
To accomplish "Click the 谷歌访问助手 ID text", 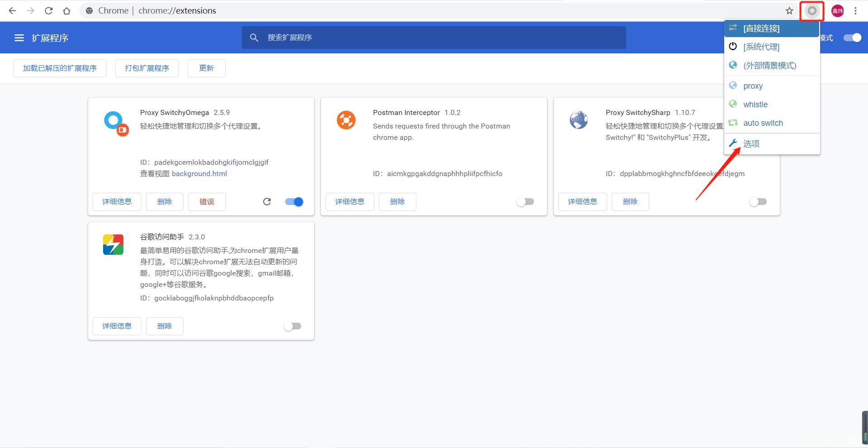I will 207,298.
